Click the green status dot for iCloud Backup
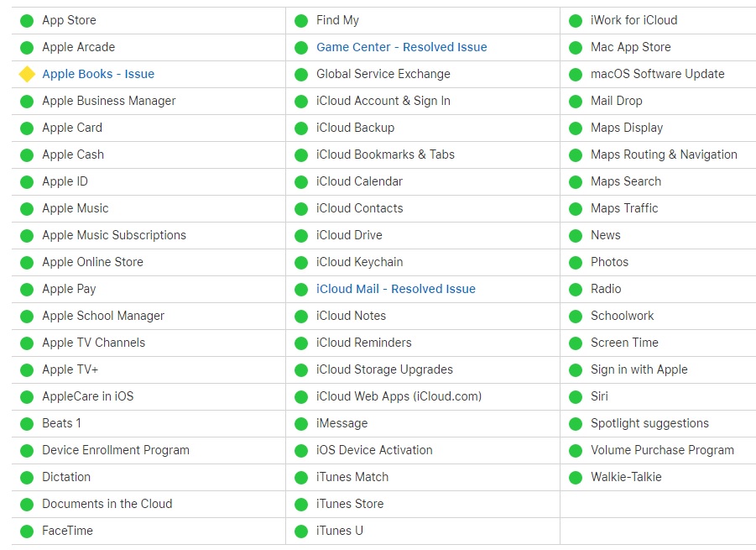Image resolution: width=756 pixels, height=550 pixels. (x=301, y=128)
